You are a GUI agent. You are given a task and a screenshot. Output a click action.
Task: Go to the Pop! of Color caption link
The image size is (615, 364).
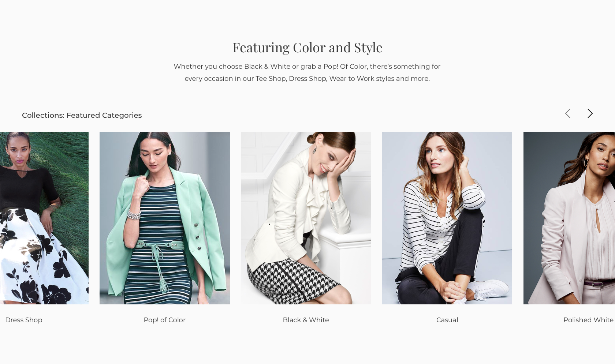[x=164, y=320]
